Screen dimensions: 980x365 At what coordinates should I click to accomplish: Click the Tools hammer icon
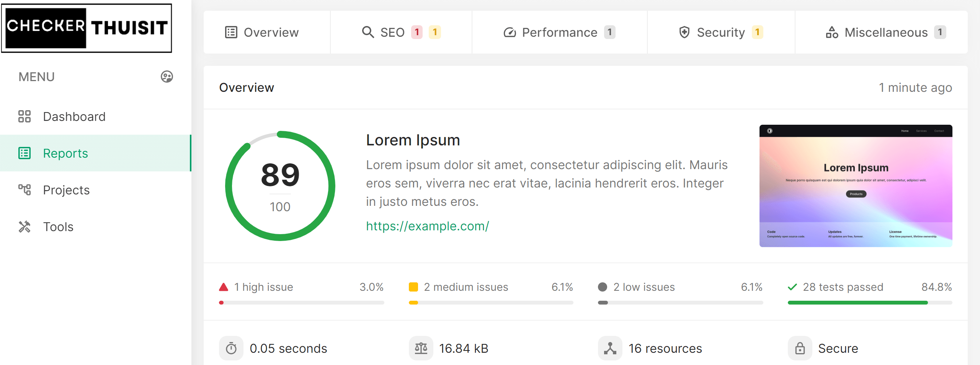pyautogui.click(x=24, y=226)
